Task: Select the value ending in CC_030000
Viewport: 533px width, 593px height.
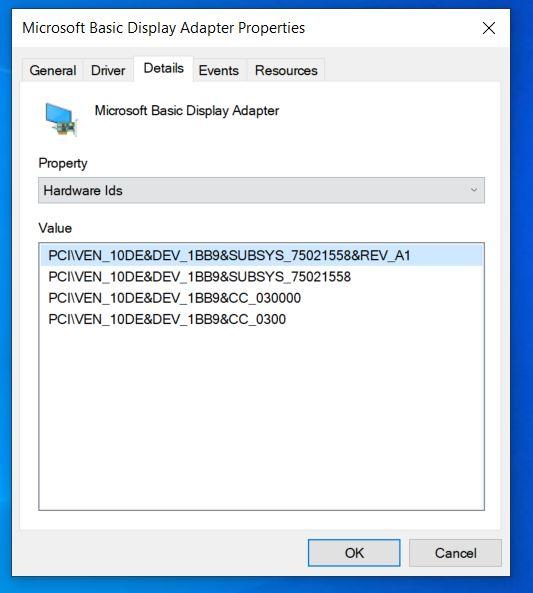Action: 261,298
